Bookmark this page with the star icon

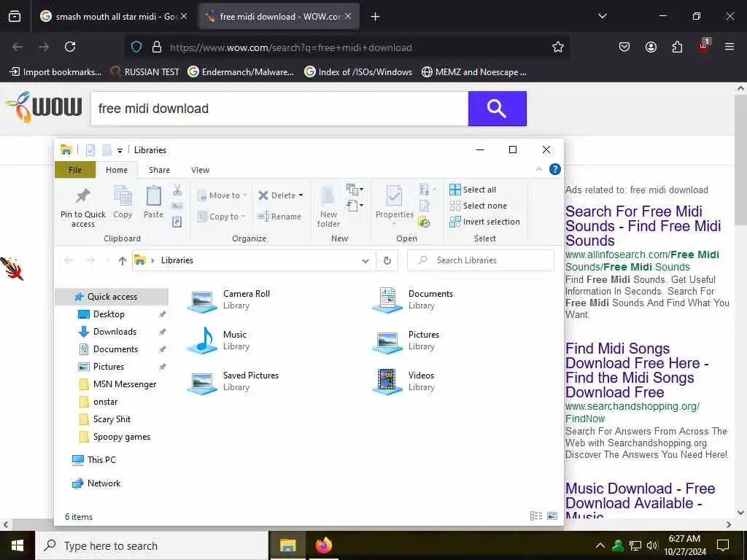click(x=558, y=47)
